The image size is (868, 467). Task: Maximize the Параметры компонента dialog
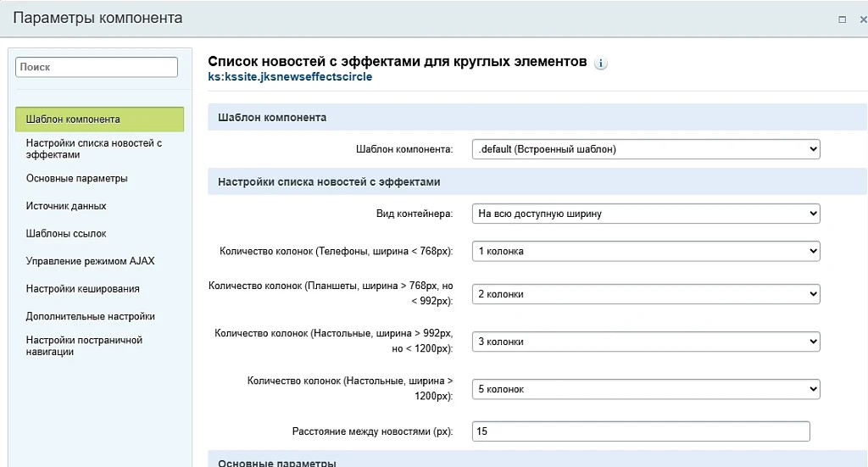(x=842, y=19)
